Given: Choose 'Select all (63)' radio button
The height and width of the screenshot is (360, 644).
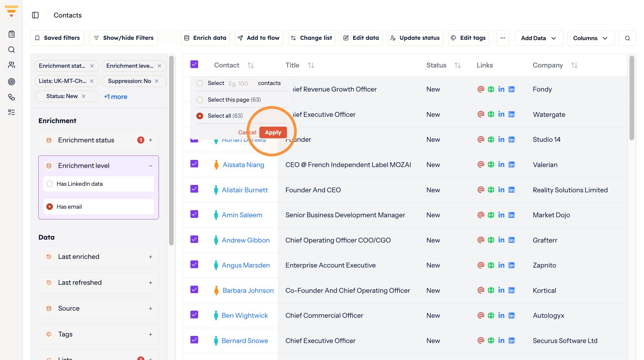Looking at the screenshot, I should tap(200, 116).
